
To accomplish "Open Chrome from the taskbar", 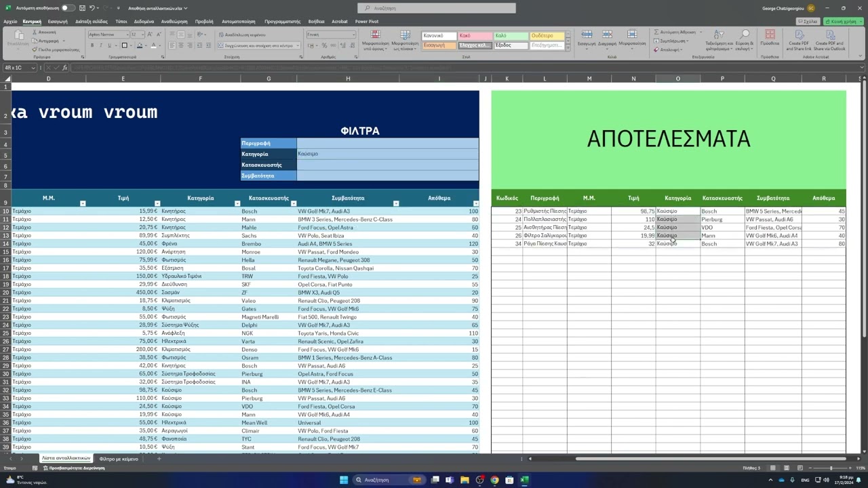I will (494, 480).
